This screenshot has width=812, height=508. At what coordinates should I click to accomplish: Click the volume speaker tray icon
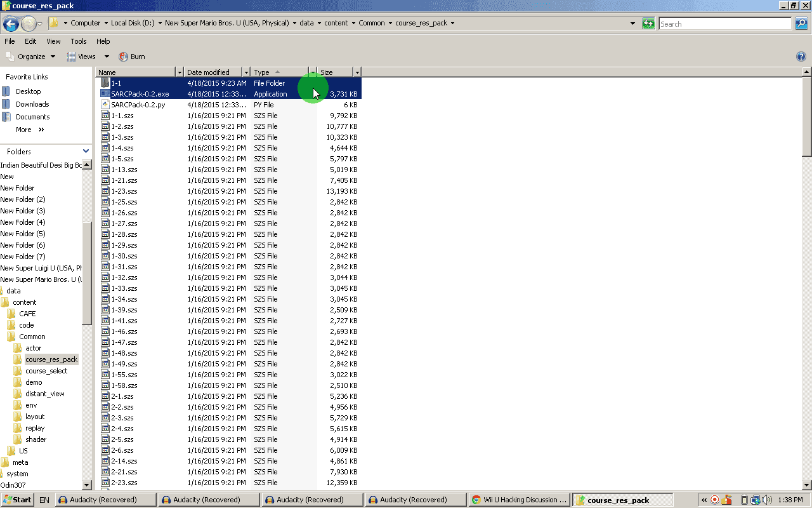pos(767,500)
